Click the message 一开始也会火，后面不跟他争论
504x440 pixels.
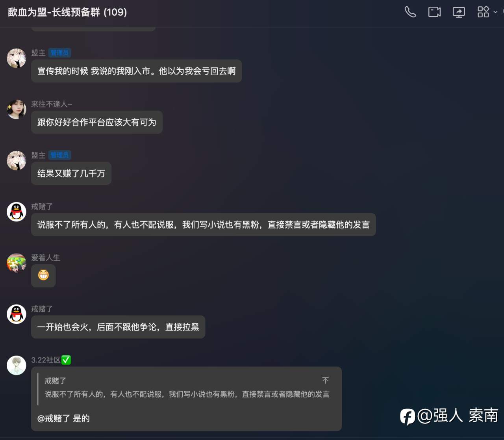[118, 327]
